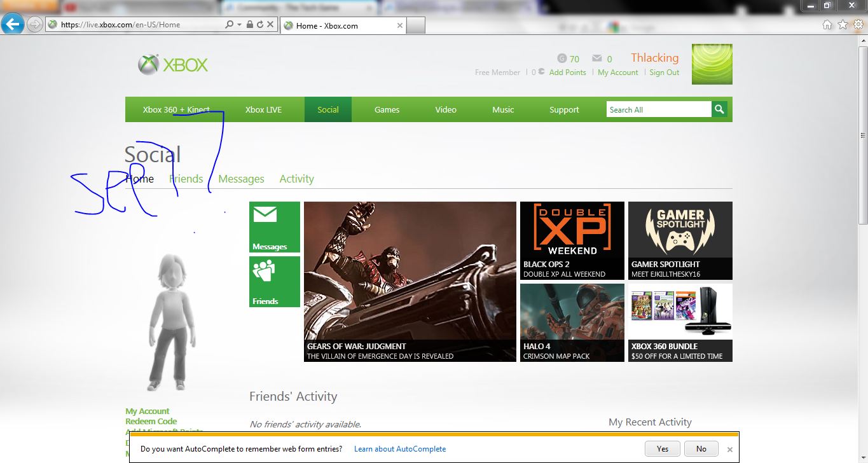Open the green Friends people tile
Image resolution: width=868 pixels, height=463 pixels.
coord(275,282)
